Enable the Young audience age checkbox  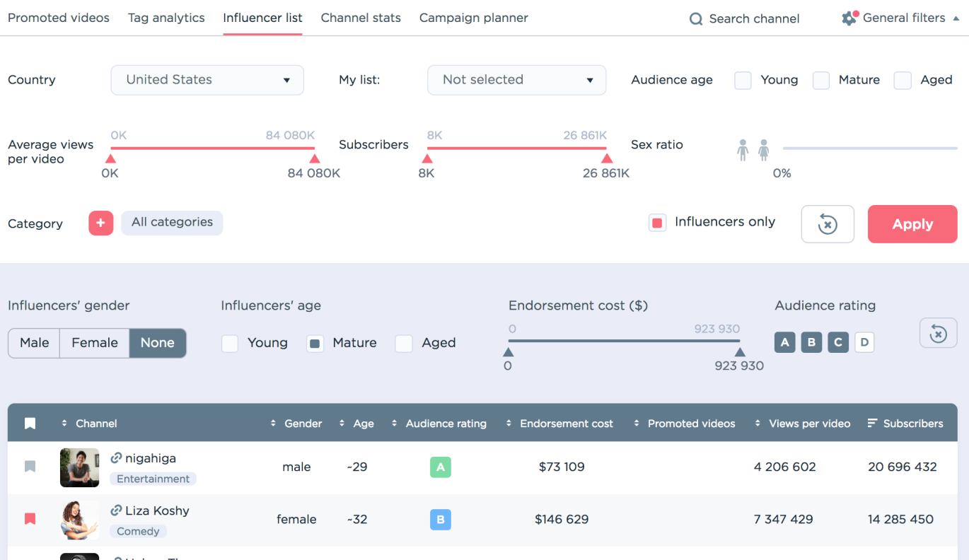coord(743,80)
